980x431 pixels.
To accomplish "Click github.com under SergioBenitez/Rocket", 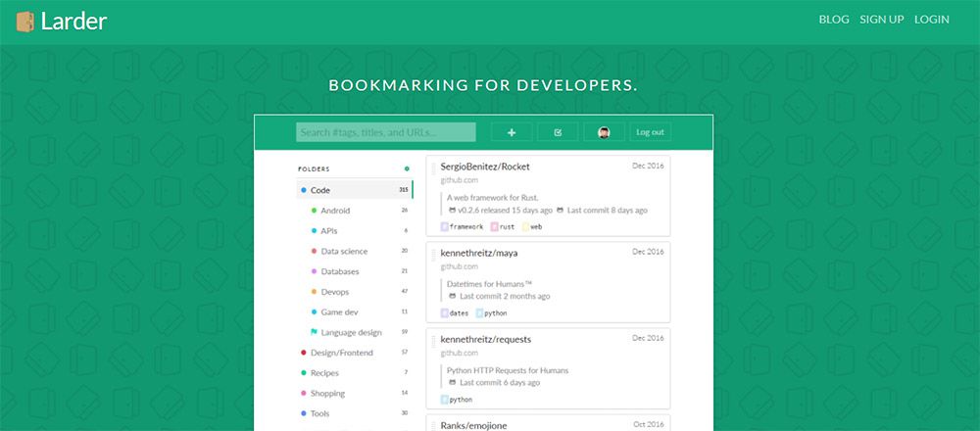I will (x=460, y=180).
